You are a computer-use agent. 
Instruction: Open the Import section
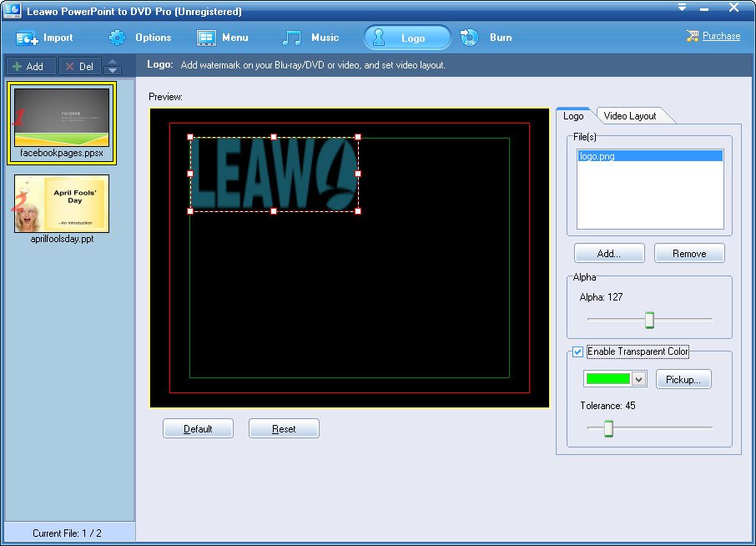coord(45,38)
